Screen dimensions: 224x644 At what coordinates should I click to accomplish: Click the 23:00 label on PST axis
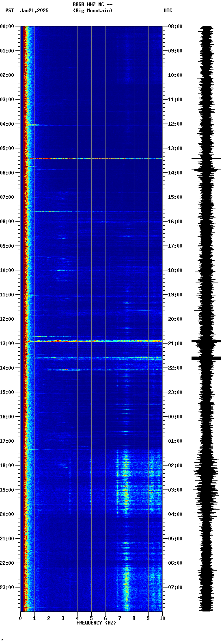(x=7, y=587)
